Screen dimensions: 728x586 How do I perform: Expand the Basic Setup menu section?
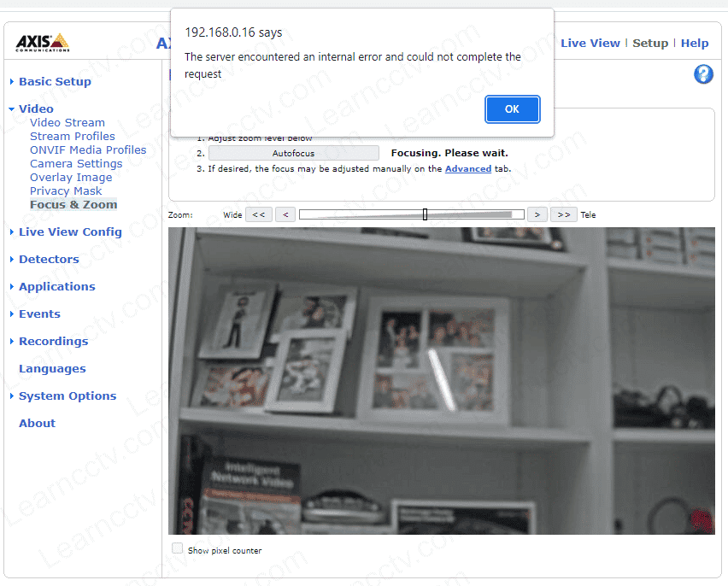pos(55,82)
